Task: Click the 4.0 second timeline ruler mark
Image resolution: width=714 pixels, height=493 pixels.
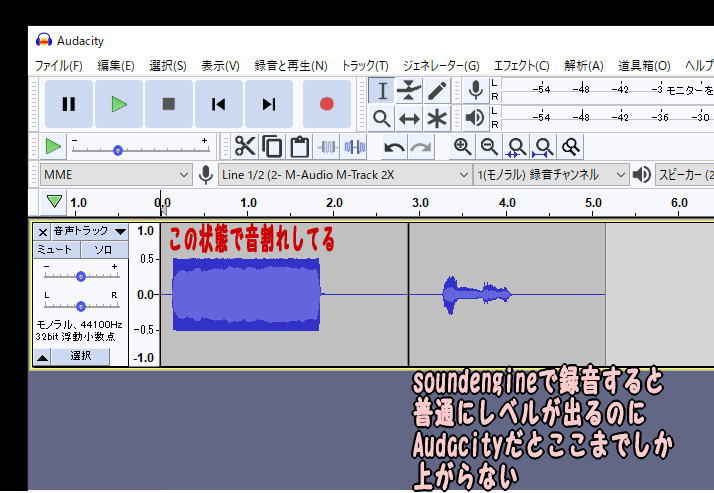Action: tap(507, 203)
